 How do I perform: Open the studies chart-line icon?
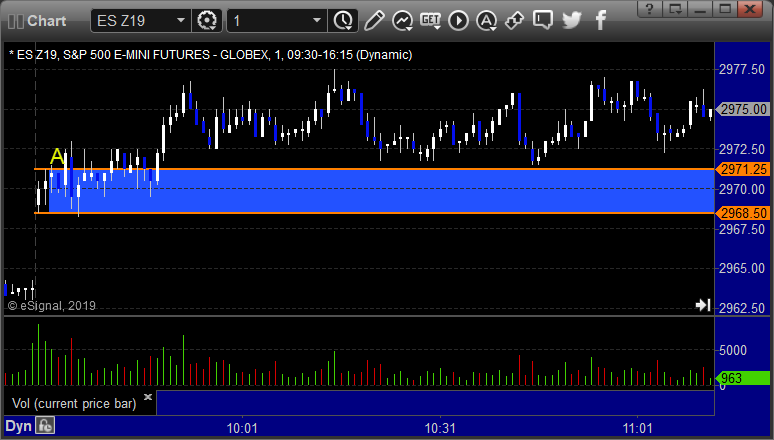click(x=403, y=21)
